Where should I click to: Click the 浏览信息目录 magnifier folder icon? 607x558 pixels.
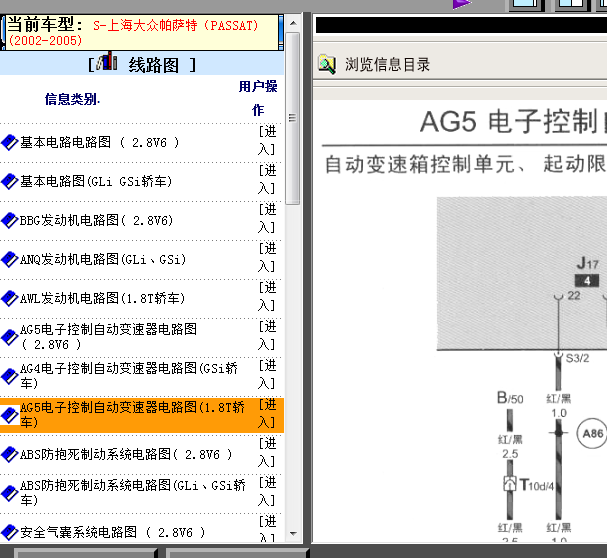coord(327,65)
